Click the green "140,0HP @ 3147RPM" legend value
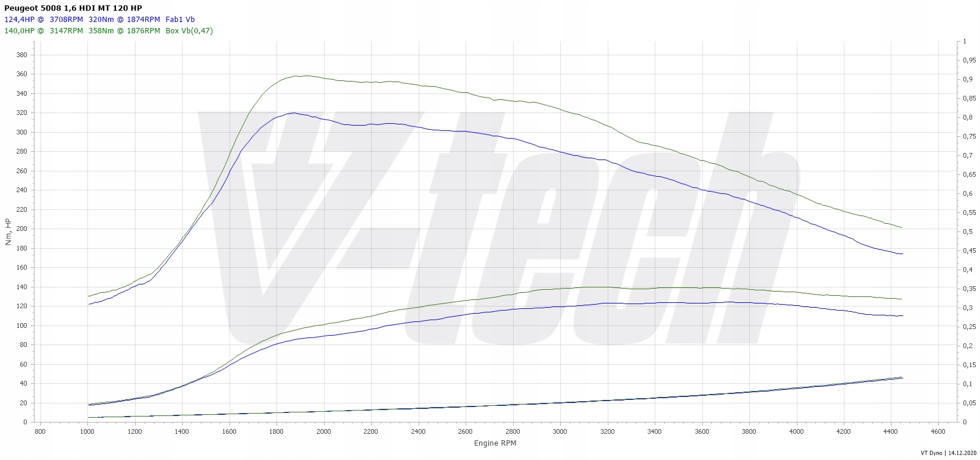The image size is (980, 460). tap(43, 31)
